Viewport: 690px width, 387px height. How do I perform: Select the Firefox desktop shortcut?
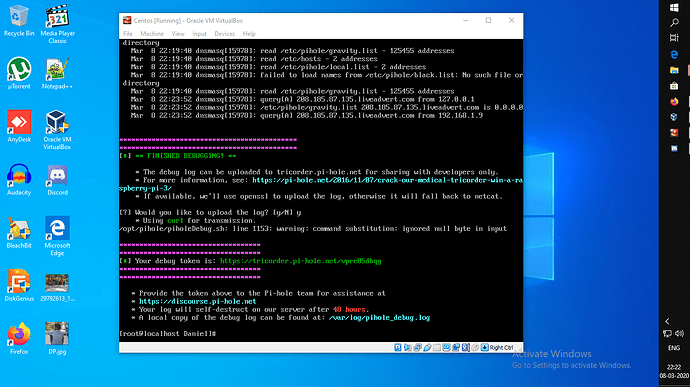19,338
